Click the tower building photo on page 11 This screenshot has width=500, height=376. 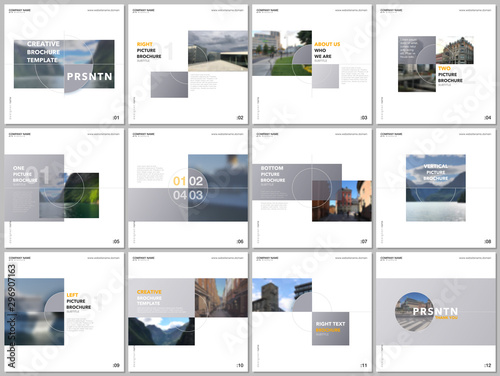pos(282,295)
